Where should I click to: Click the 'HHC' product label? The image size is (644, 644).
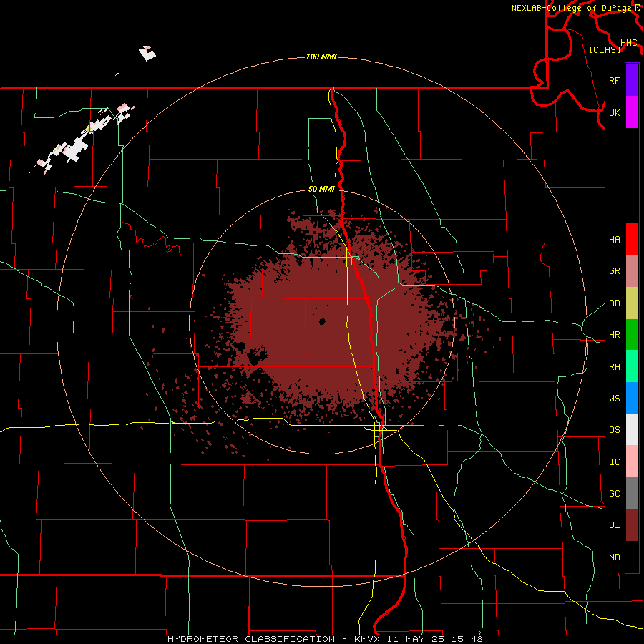coord(628,43)
